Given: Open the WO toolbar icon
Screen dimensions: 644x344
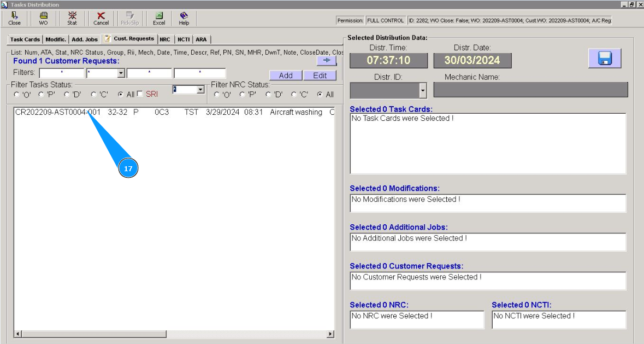Looking at the screenshot, I should coord(43,19).
